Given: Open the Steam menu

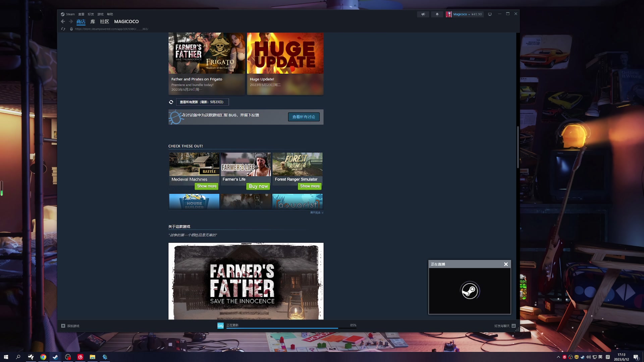Looking at the screenshot, I should [68, 14].
